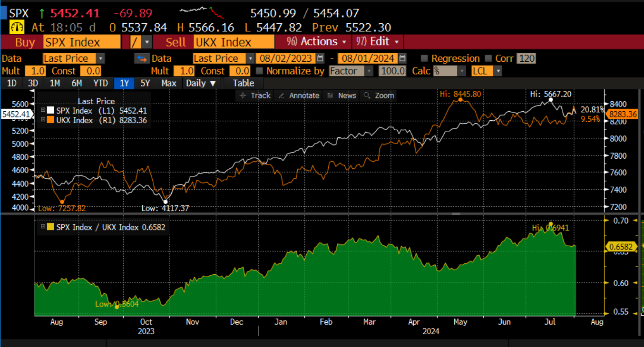Switch to the 1D range tab

point(12,83)
